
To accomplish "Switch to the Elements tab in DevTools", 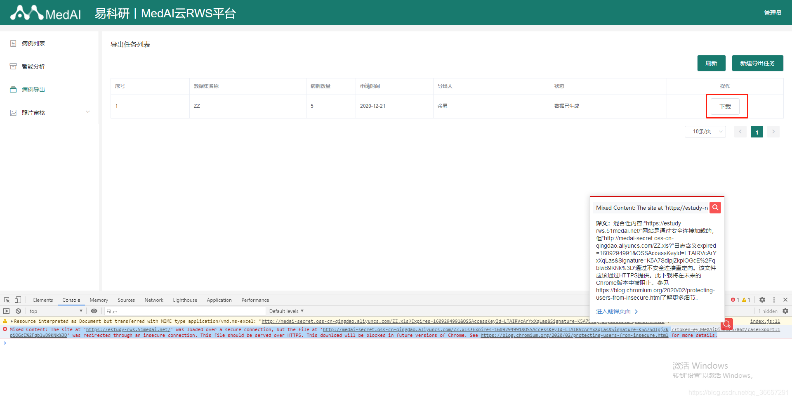I will point(43,299).
